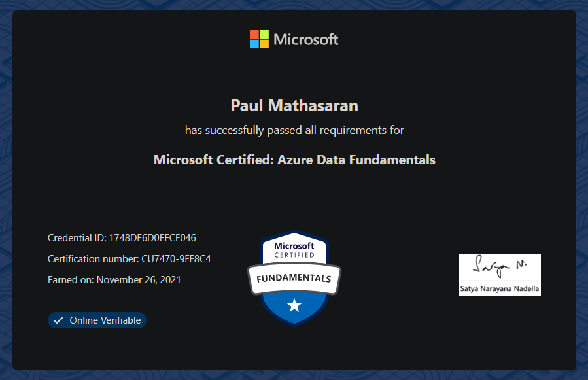Image resolution: width=588 pixels, height=380 pixels.
Task: Click the Microsoft four-square logo
Action: click(258, 39)
